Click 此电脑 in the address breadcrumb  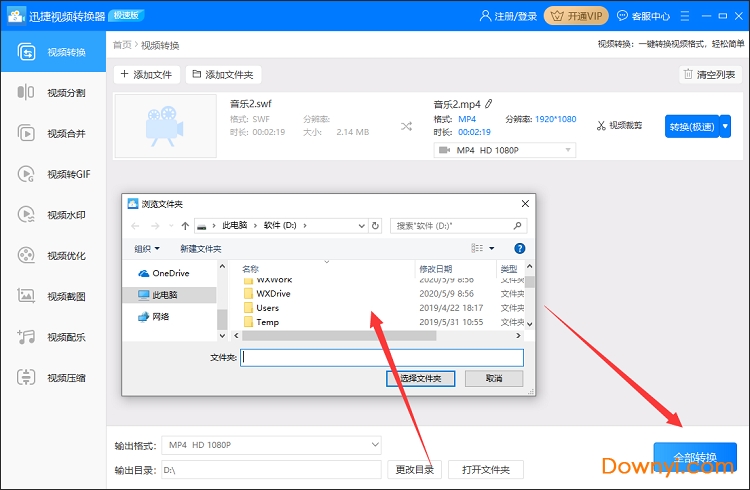tap(234, 225)
